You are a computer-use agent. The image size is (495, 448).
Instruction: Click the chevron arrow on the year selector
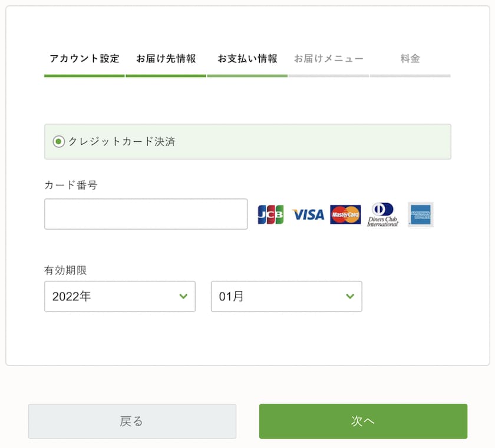click(x=183, y=297)
